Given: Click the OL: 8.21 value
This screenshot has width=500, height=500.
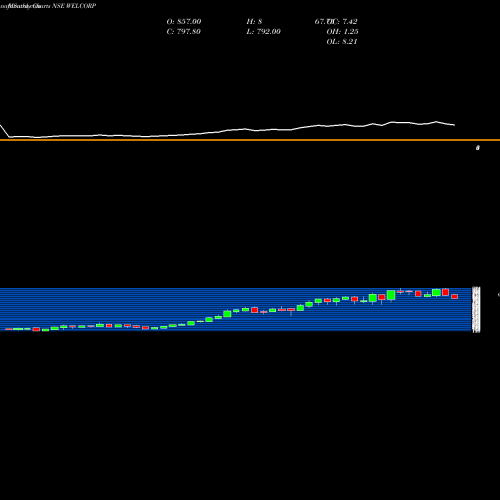Looking at the screenshot, I should point(342,41).
